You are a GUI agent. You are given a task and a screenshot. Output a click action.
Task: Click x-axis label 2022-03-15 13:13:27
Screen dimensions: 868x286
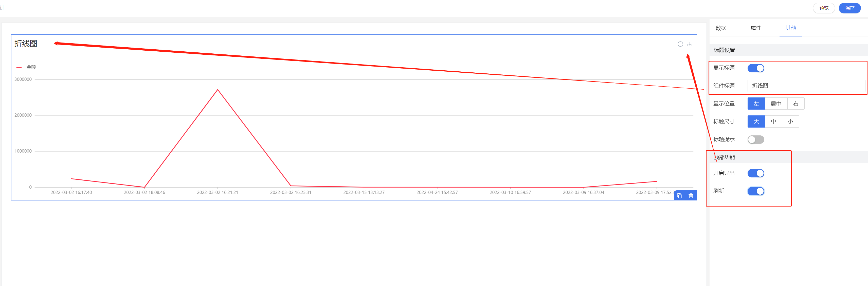[x=364, y=192]
